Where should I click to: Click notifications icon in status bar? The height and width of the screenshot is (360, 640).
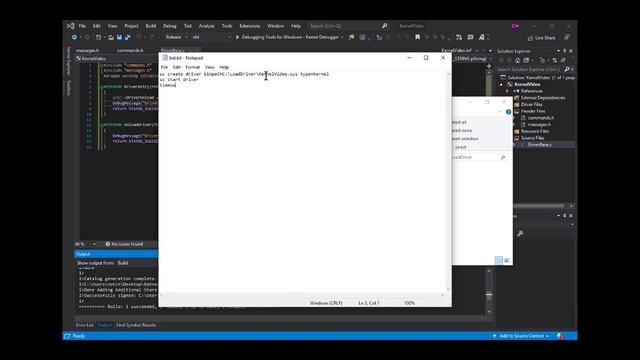pyautogui.click(x=561, y=336)
